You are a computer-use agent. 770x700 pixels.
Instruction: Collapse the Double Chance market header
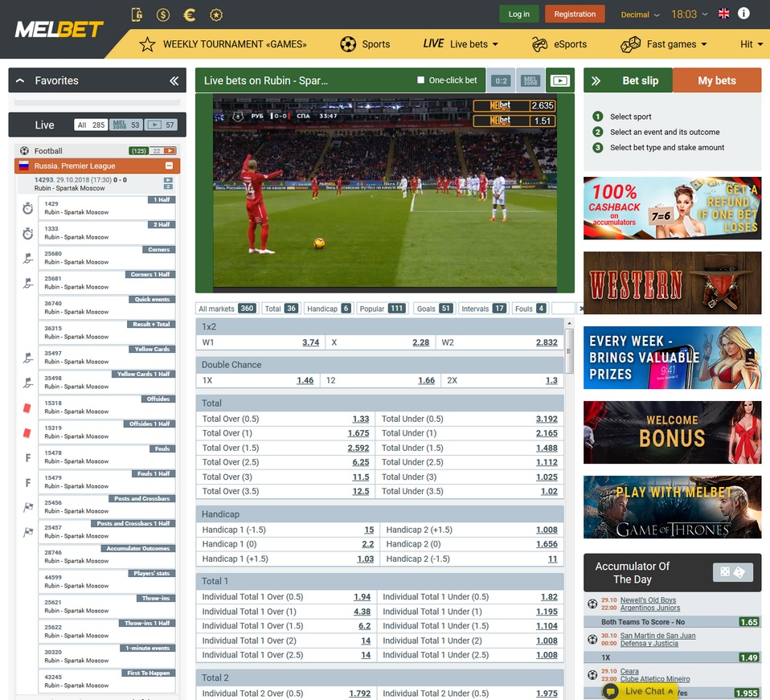[x=379, y=365]
